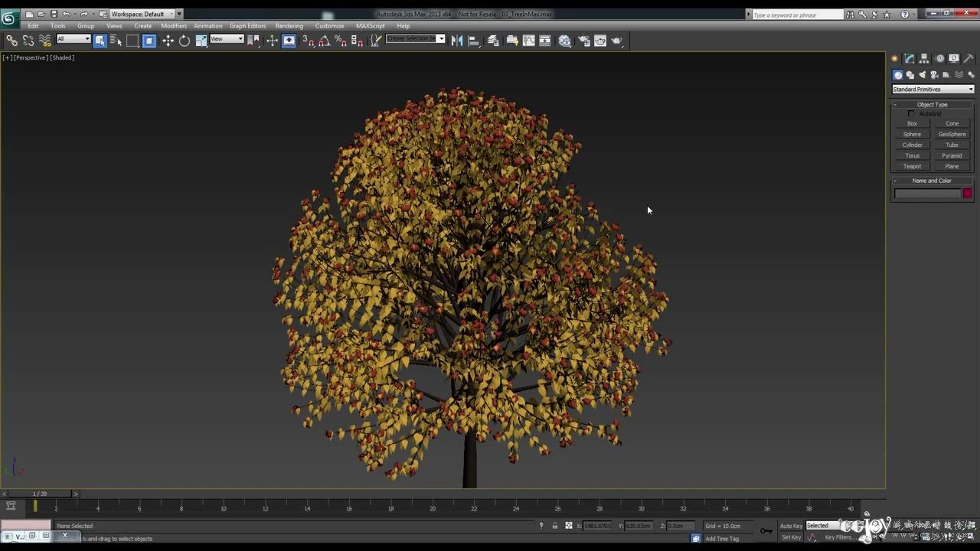The width and height of the screenshot is (980, 551).
Task: Activate Select and Move tool
Action: 168,41
